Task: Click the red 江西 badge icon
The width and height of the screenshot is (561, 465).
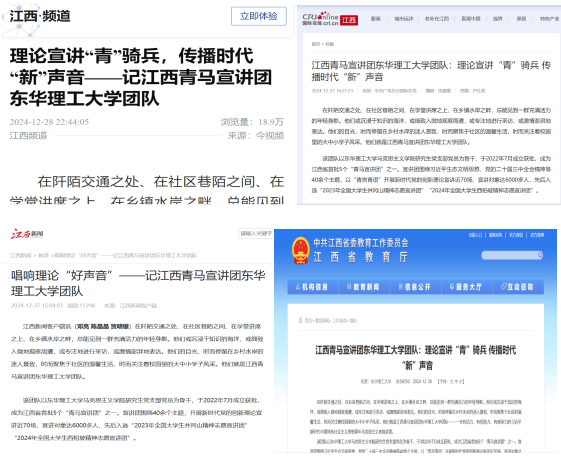Action: pyautogui.click(x=349, y=20)
